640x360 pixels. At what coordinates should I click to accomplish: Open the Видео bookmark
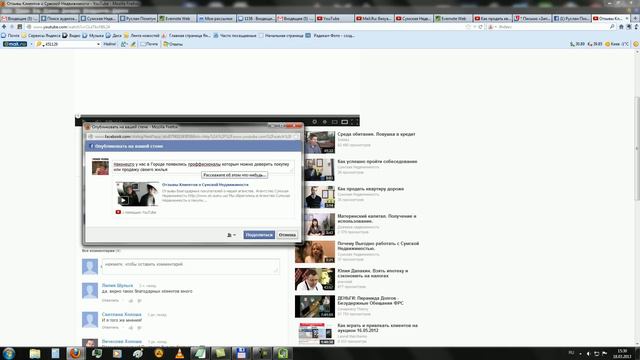click(71, 36)
